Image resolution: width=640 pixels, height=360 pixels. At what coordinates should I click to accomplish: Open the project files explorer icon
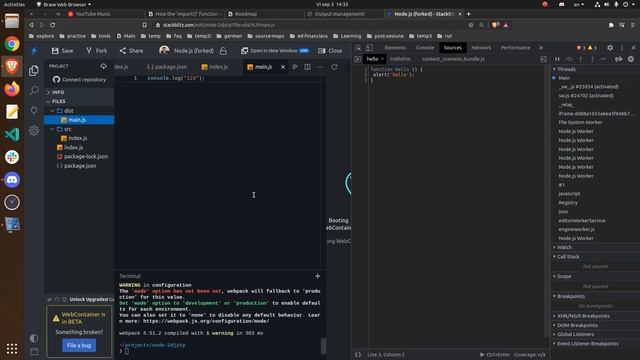click(x=34, y=71)
